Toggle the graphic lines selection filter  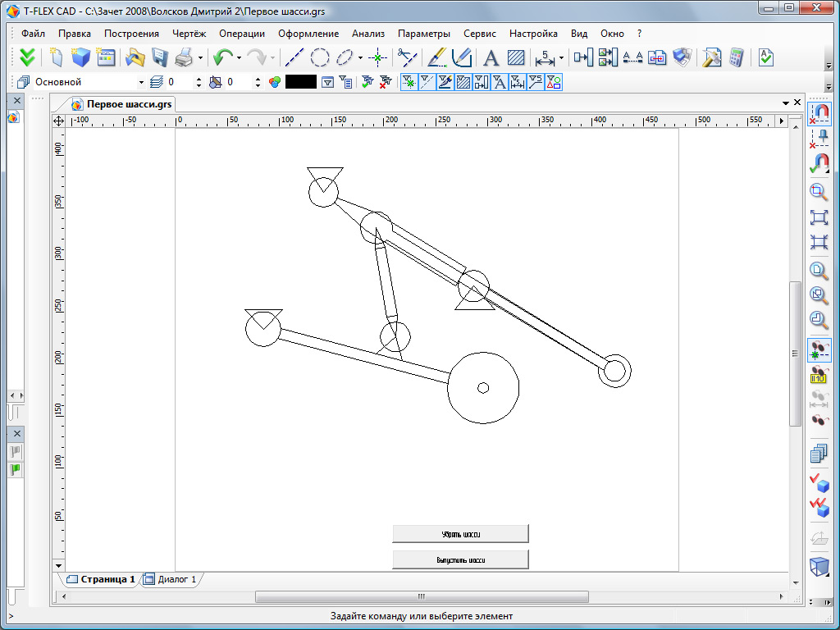[445, 82]
